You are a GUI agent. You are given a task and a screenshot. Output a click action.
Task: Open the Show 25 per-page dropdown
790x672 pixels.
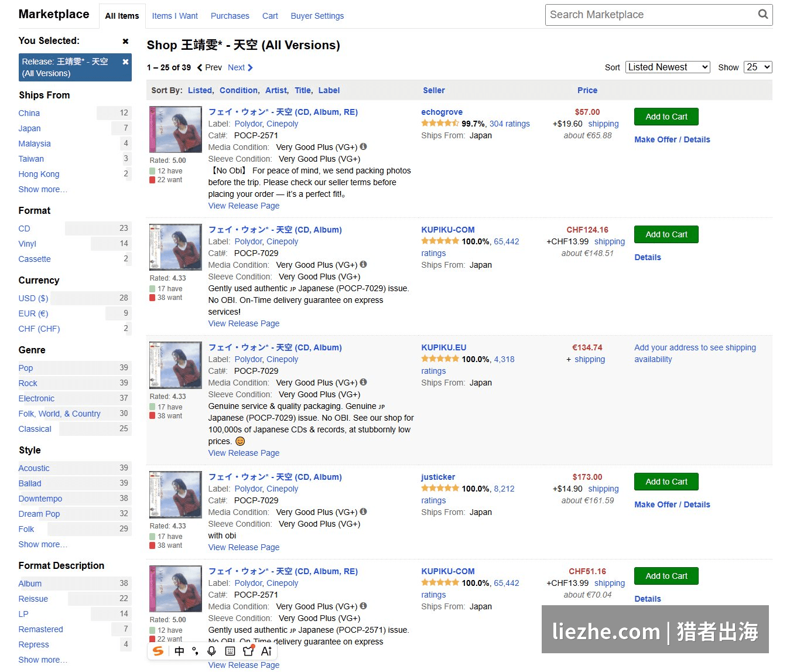(758, 67)
